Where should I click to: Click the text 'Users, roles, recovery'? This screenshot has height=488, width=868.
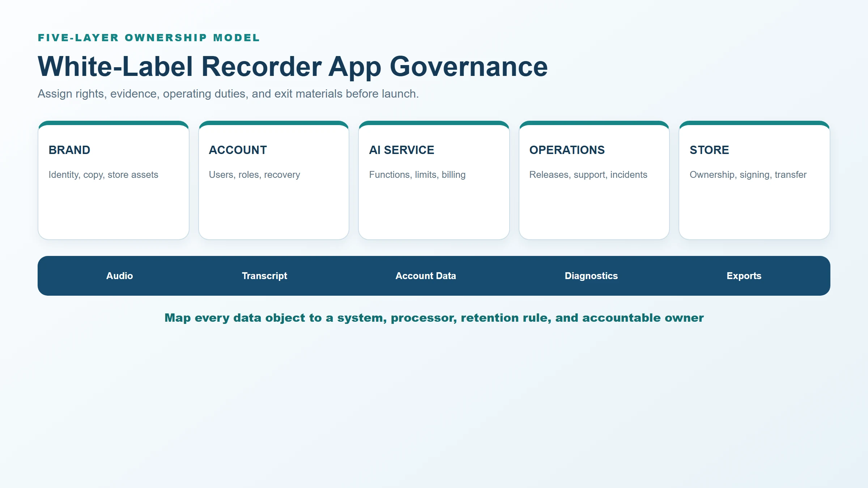(255, 175)
